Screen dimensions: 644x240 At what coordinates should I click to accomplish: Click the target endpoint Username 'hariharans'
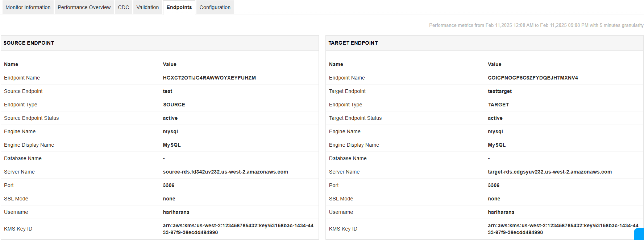coord(501,212)
